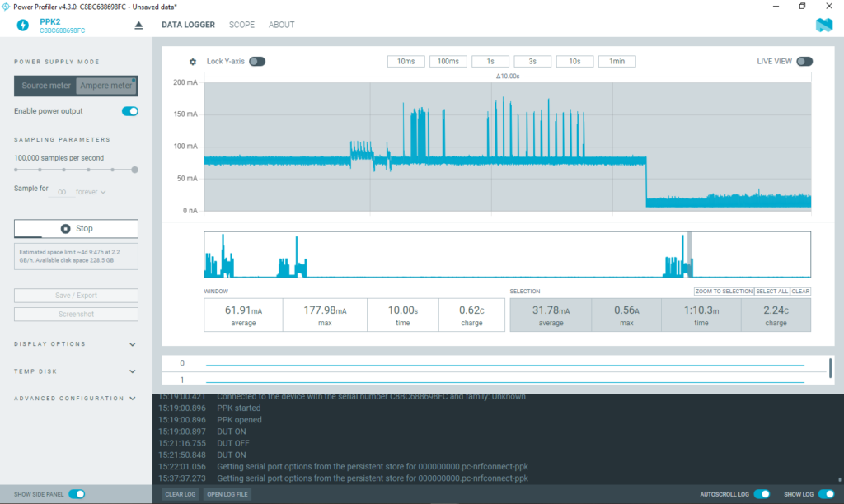The image size is (844, 504).
Task: Click the PPK2 device power icon
Action: 21,25
